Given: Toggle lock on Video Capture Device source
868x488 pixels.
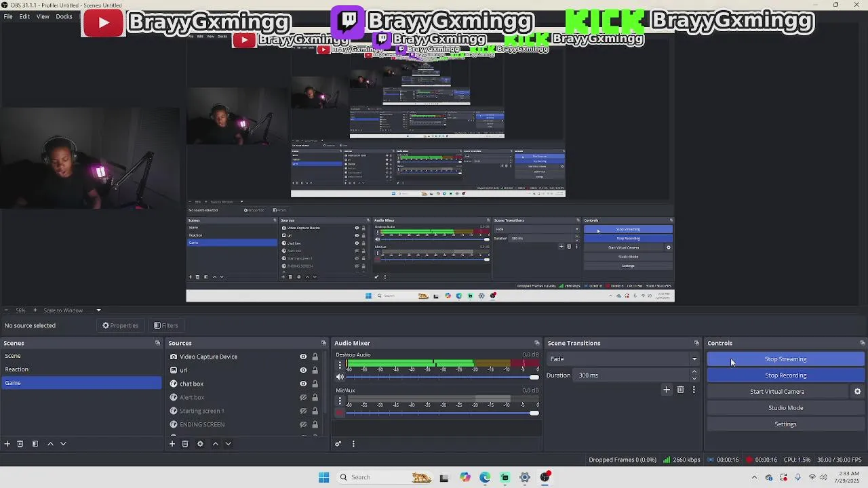Looking at the screenshot, I should pos(315,357).
